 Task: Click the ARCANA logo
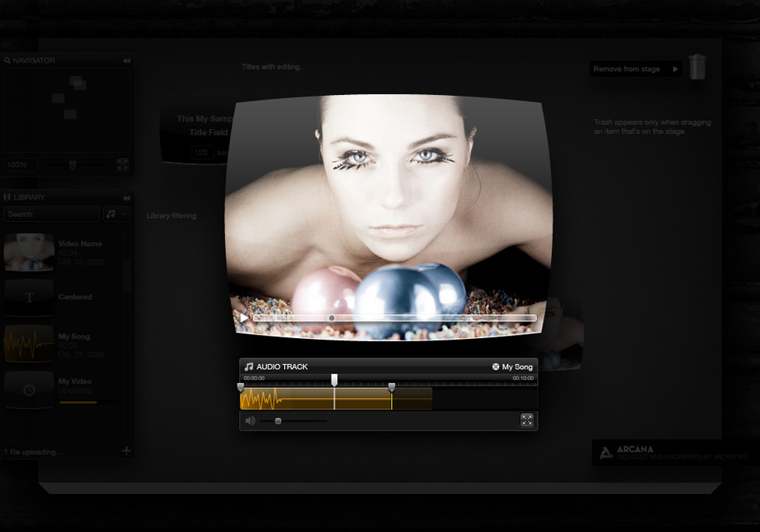pos(606,453)
